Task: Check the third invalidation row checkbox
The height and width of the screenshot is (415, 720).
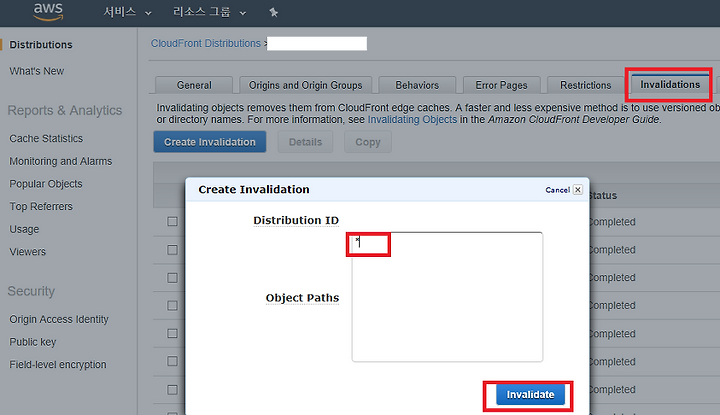Action: coord(172,278)
